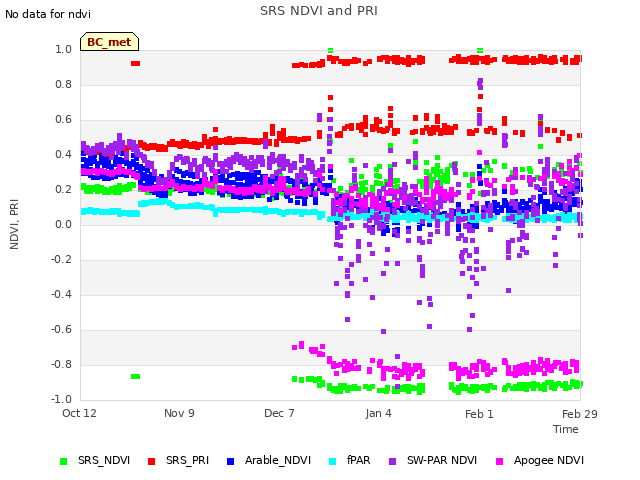Click the 0.8 y-axis tick label
Screen dimensions: 640x480
(64, 84)
